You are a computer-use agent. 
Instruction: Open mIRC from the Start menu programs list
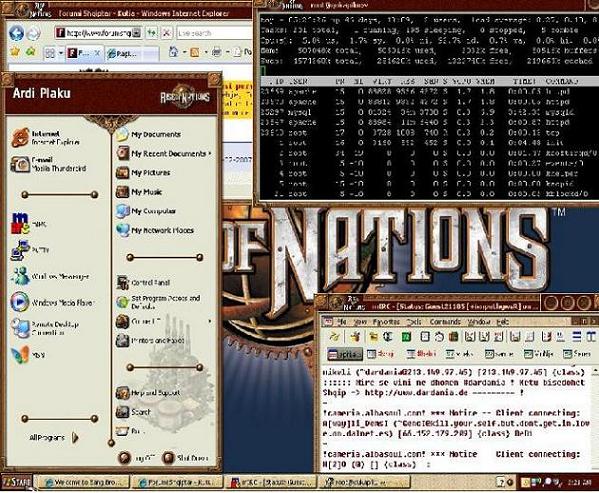pyautogui.click(x=29, y=224)
